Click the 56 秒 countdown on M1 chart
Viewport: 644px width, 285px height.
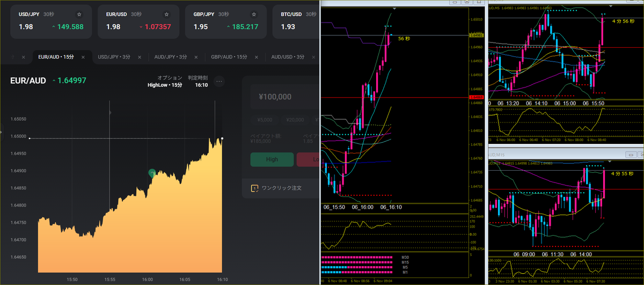tap(404, 39)
